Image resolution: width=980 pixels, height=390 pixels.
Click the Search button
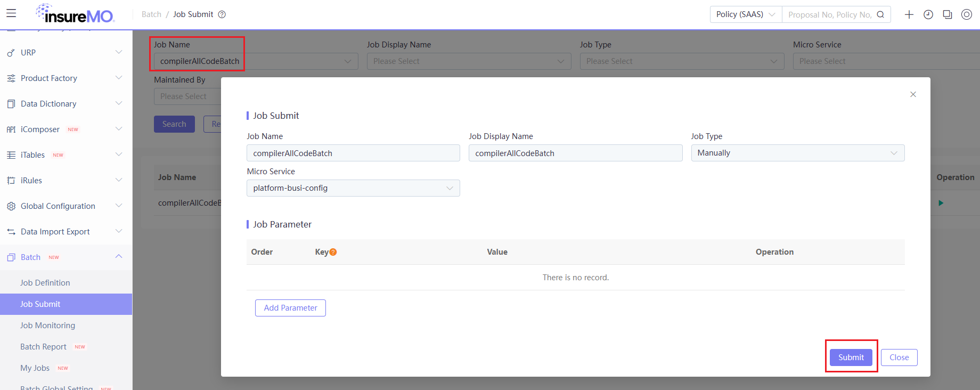[174, 124]
